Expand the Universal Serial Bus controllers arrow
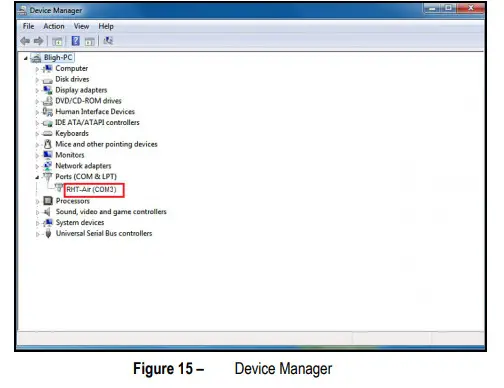 tap(37, 234)
